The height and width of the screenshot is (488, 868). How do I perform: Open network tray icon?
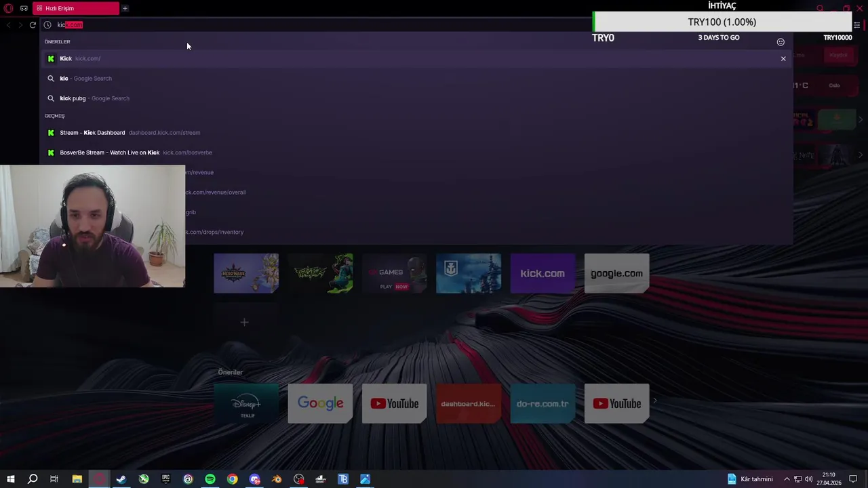coord(798,479)
